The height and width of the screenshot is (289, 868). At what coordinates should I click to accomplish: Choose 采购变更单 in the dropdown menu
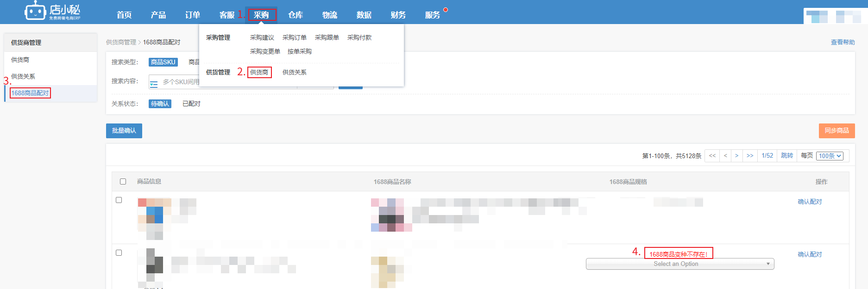[x=265, y=51]
